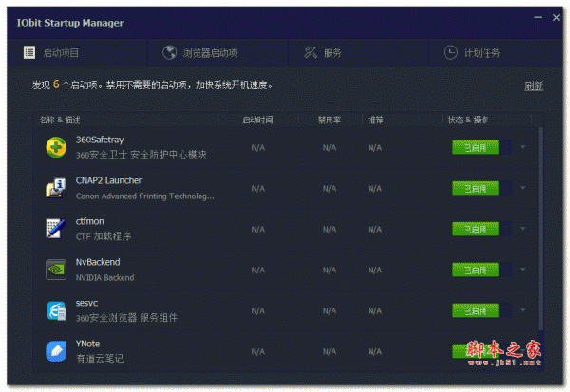Switch to the 启动项目 tab
570x392 pixels.
click(77, 53)
